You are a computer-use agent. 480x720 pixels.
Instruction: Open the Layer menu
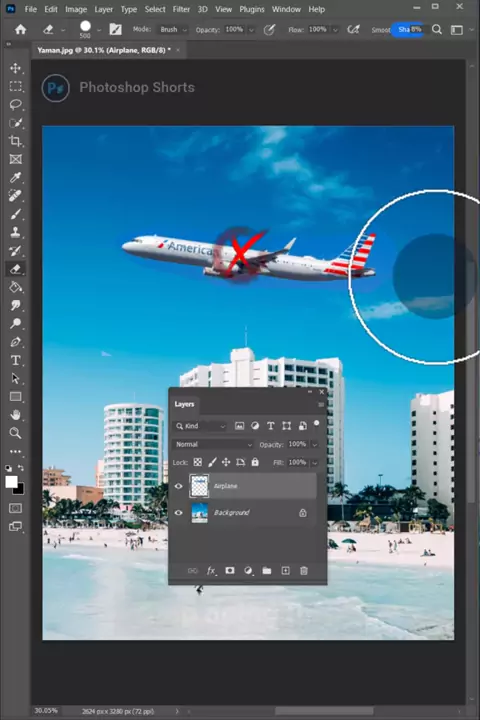click(x=104, y=9)
